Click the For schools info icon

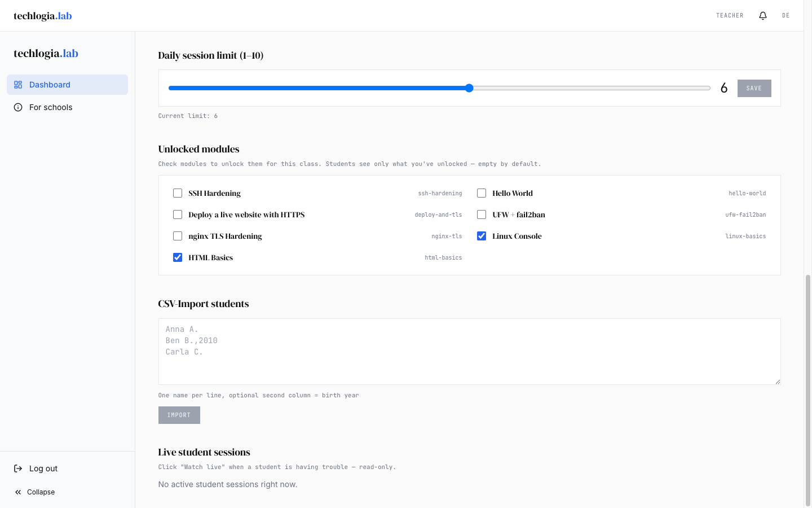(18, 107)
